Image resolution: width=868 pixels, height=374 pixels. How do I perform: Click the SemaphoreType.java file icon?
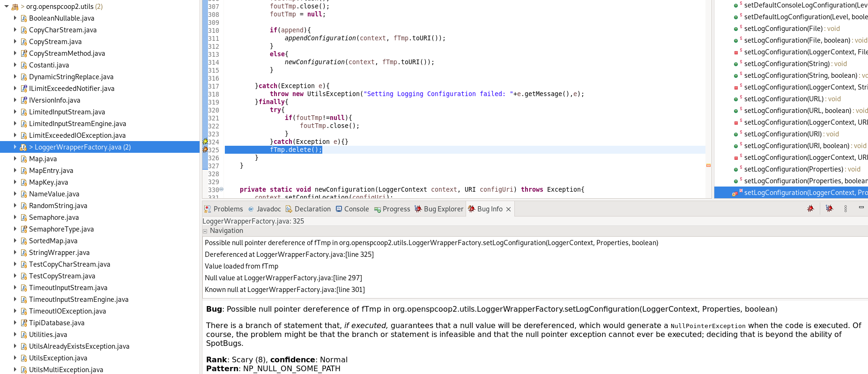[23, 229]
